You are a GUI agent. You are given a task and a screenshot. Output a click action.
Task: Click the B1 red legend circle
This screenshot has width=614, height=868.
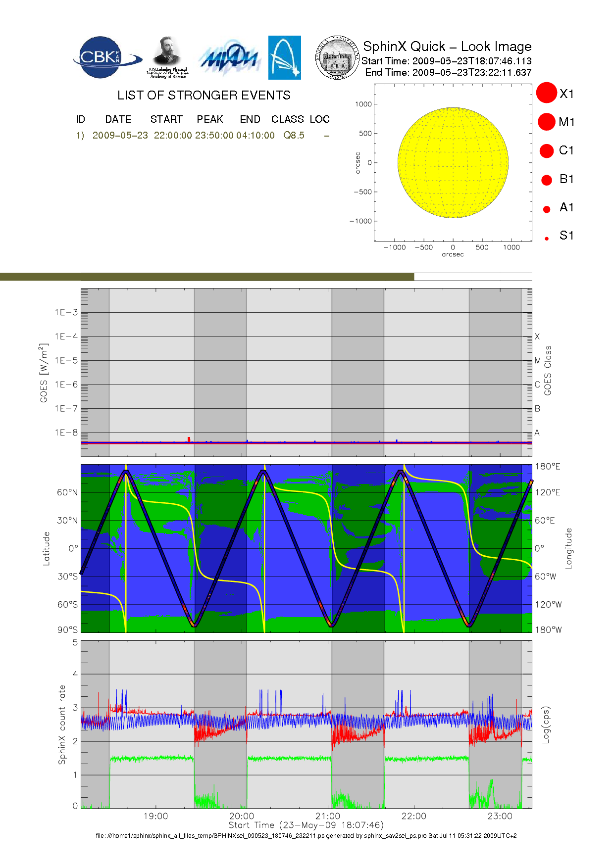click(547, 180)
